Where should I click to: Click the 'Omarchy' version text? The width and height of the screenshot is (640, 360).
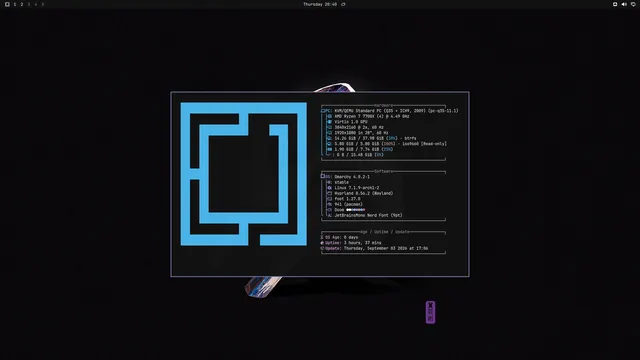pyautogui.click(x=352, y=177)
